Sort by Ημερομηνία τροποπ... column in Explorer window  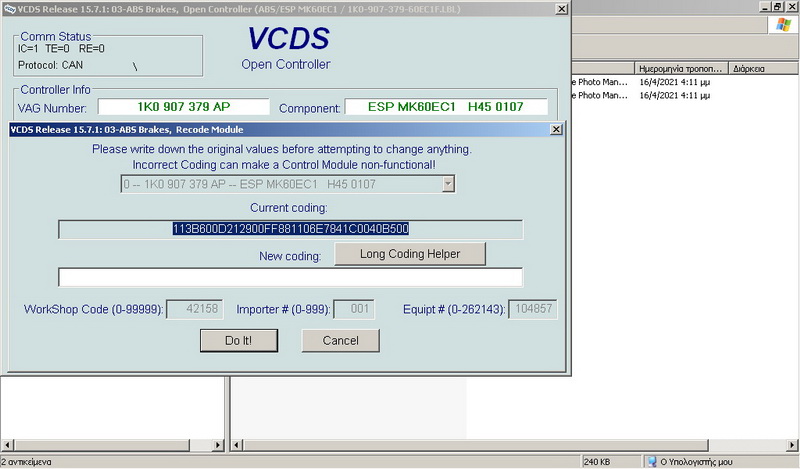click(x=681, y=68)
